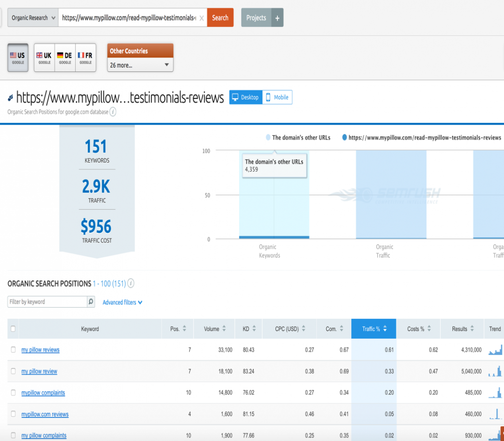Sort table by Costs % column arrows
This screenshot has height=441, width=504.
click(x=429, y=329)
